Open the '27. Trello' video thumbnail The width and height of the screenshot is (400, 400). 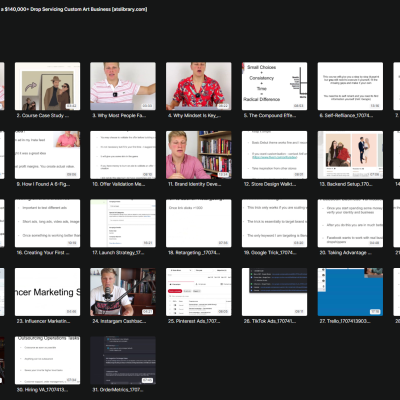coord(350,292)
